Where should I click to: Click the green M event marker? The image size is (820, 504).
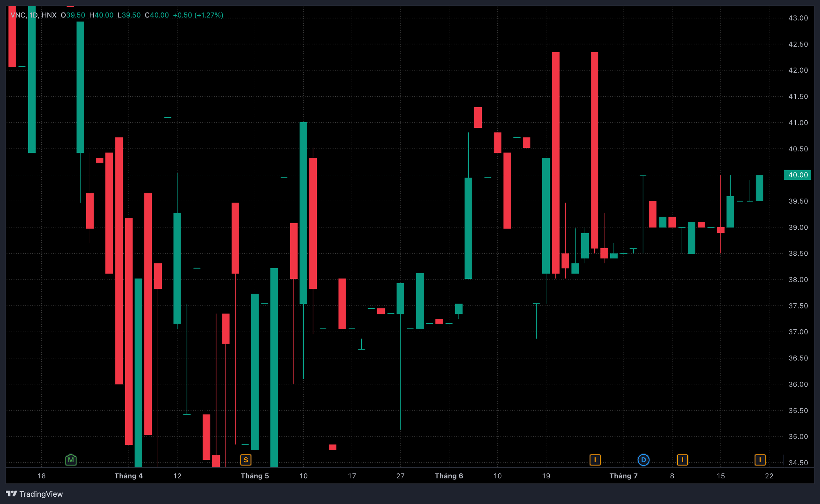point(71,460)
